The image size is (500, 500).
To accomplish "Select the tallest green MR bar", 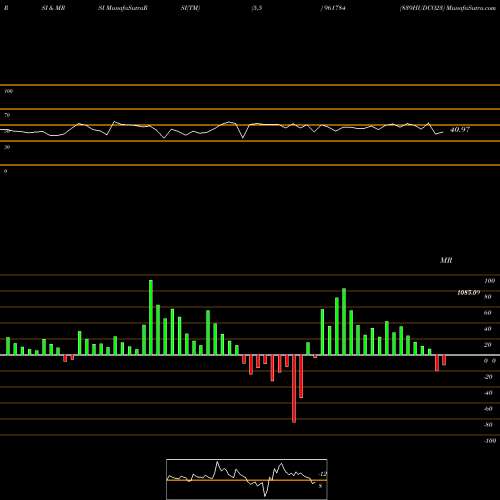I will (x=151, y=317).
